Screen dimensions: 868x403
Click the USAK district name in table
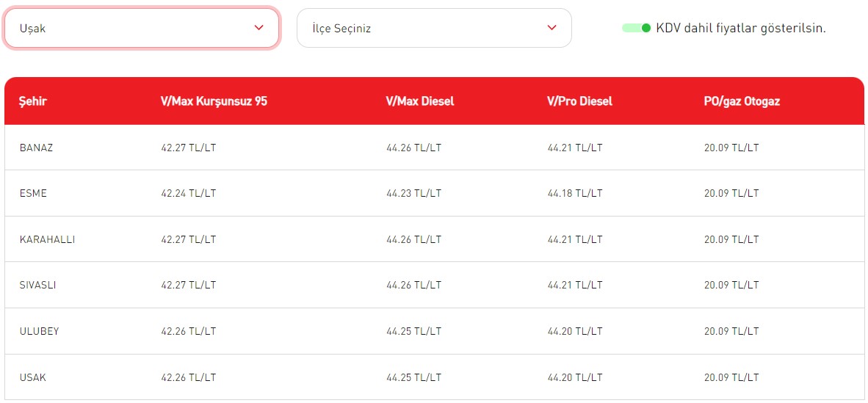tap(32, 377)
